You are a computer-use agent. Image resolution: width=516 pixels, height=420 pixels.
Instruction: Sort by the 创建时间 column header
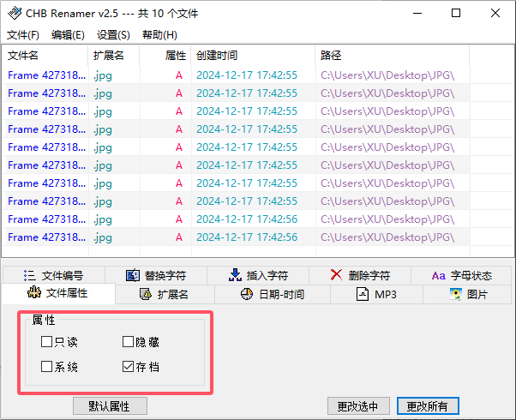pyautogui.click(x=253, y=56)
